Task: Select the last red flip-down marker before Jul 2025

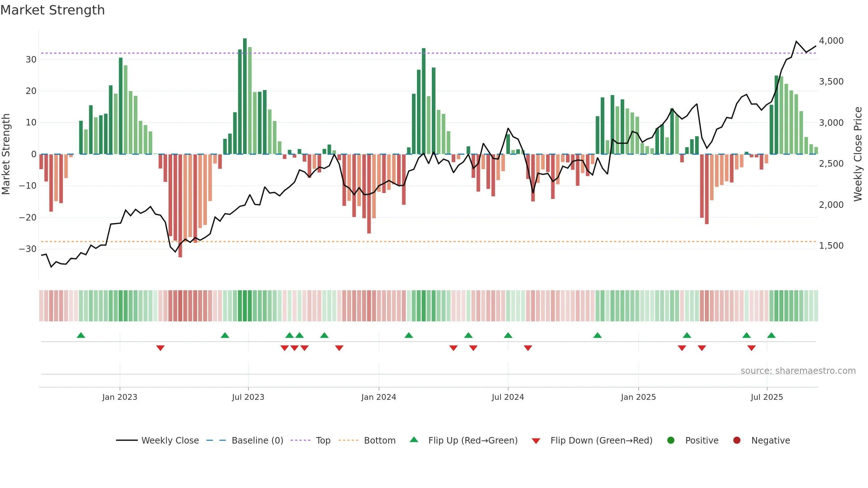Action: pyautogui.click(x=752, y=348)
